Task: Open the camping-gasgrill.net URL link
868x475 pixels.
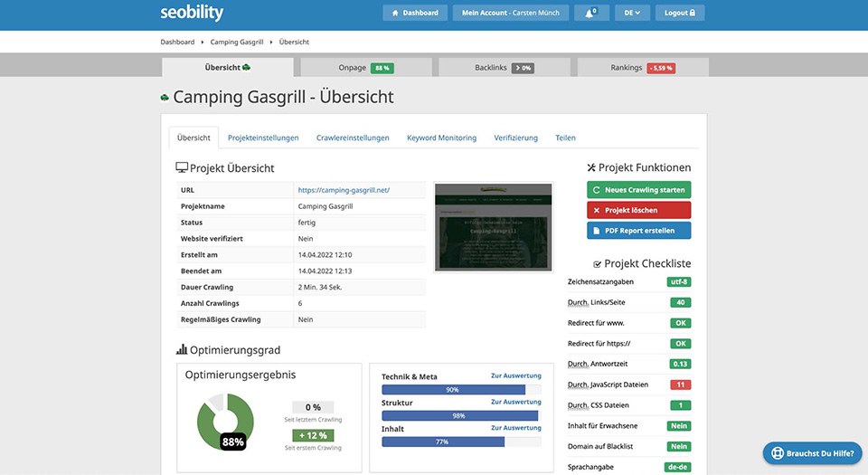Action: point(344,190)
